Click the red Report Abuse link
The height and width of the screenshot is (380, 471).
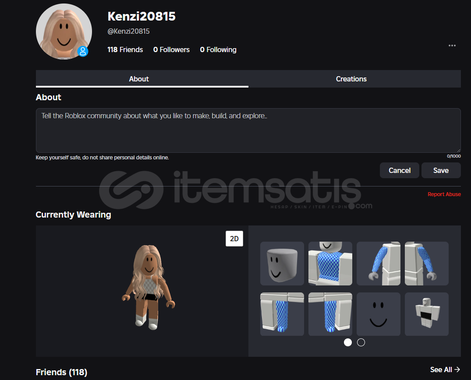pos(444,194)
